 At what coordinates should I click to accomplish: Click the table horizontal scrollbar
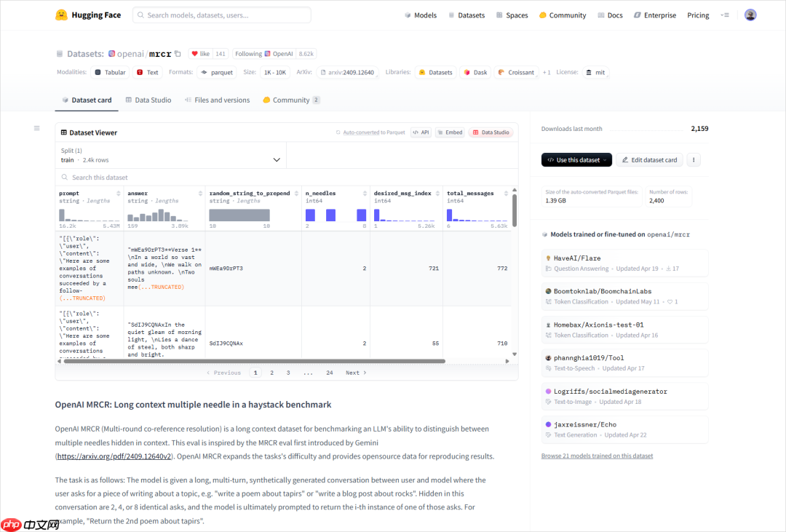(254, 361)
